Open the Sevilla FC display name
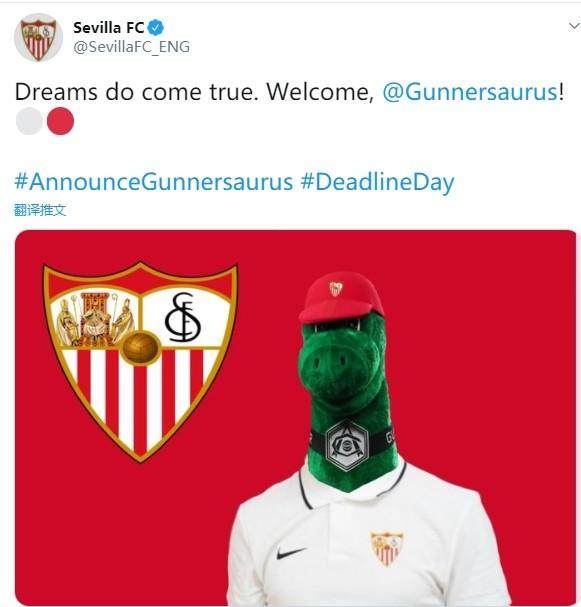 coord(108,28)
